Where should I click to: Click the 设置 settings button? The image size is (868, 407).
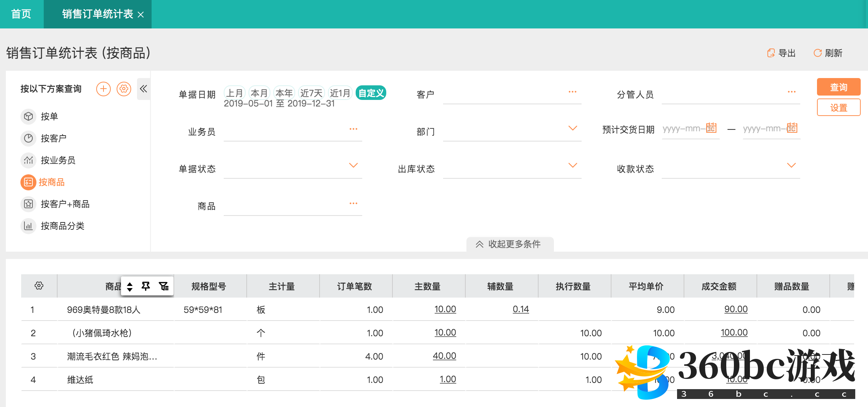[838, 108]
